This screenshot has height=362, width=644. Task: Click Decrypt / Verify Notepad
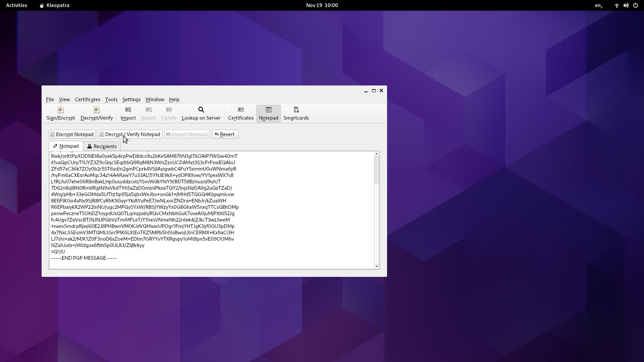(x=130, y=134)
